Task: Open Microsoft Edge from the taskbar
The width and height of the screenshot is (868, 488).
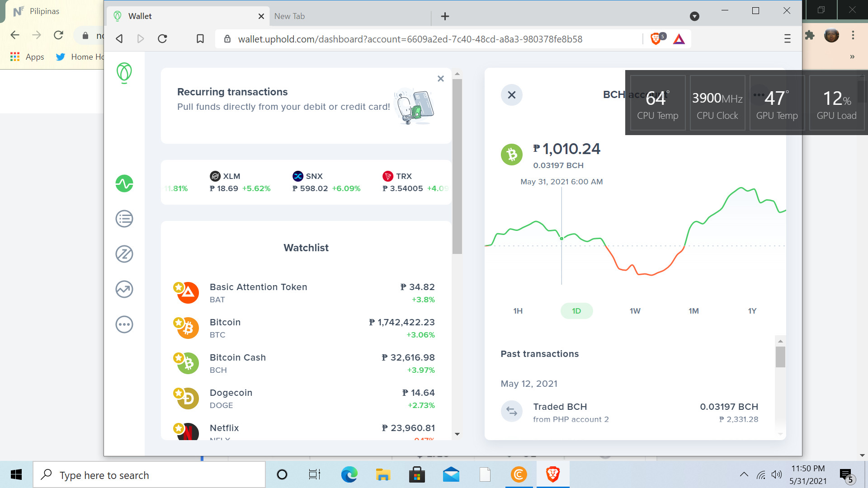Action: [x=349, y=474]
